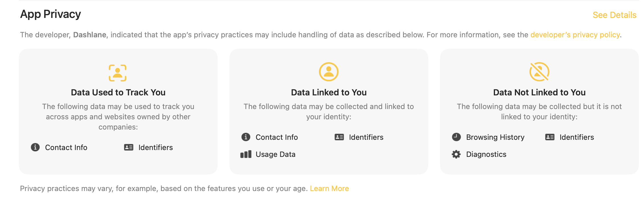The height and width of the screenshot is (201, 644).
Task: Click the Diagnostics gear icon
Action: tap(456, 154)
